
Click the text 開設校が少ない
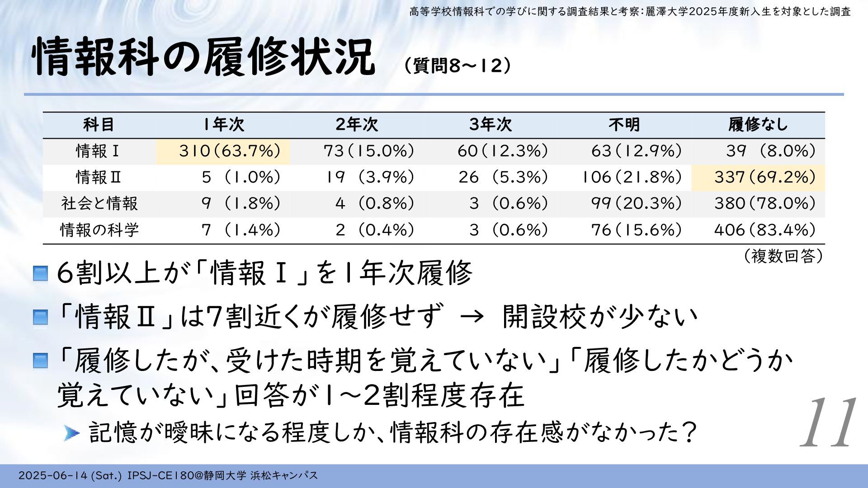click(x=600, y=316)
